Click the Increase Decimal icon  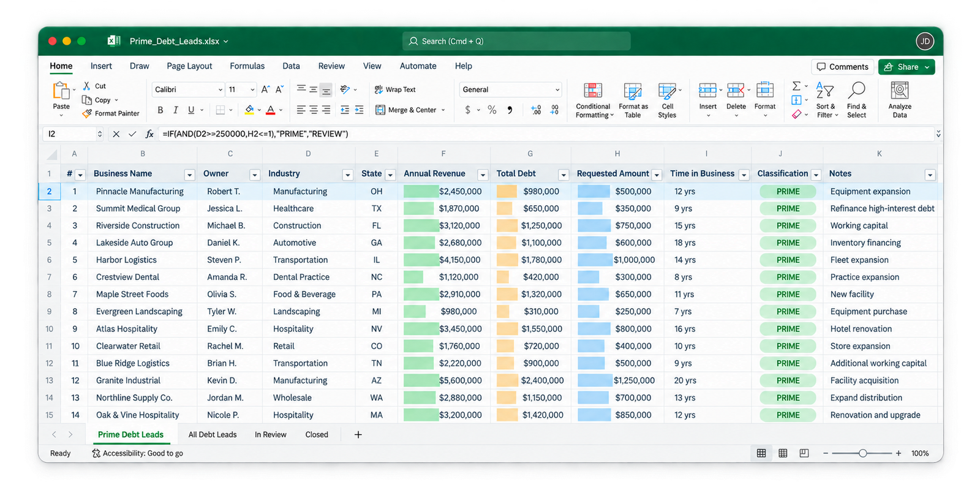pyautogui.click(x=536, y=110)
